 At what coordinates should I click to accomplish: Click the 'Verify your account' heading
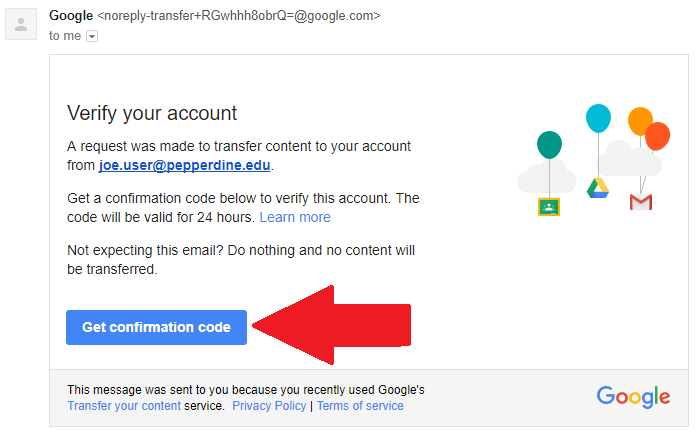tap(151, 113)
